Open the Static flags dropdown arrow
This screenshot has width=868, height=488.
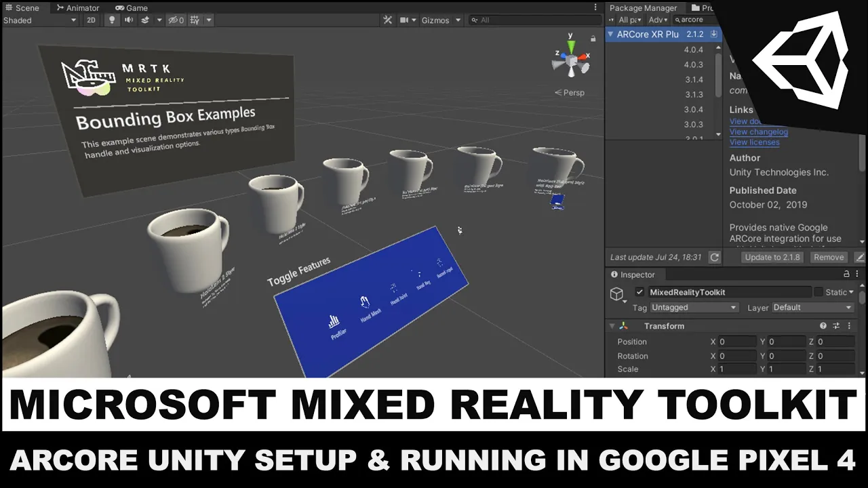click(851, 292)
